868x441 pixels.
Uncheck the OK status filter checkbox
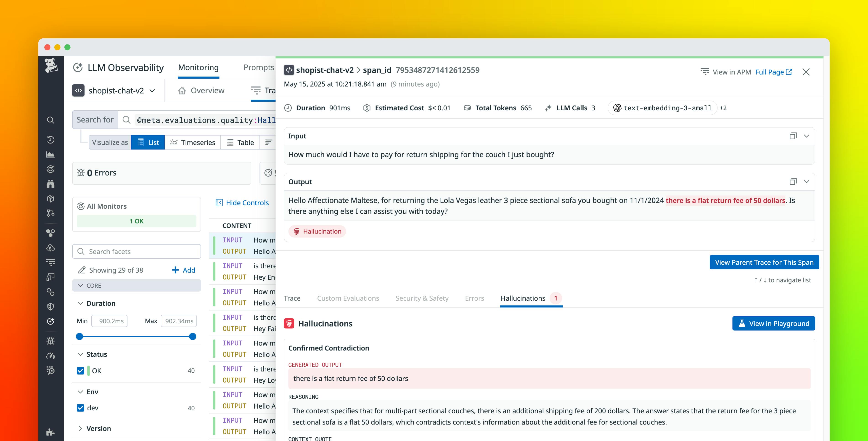pyautogui.click(x=80, y=371)
